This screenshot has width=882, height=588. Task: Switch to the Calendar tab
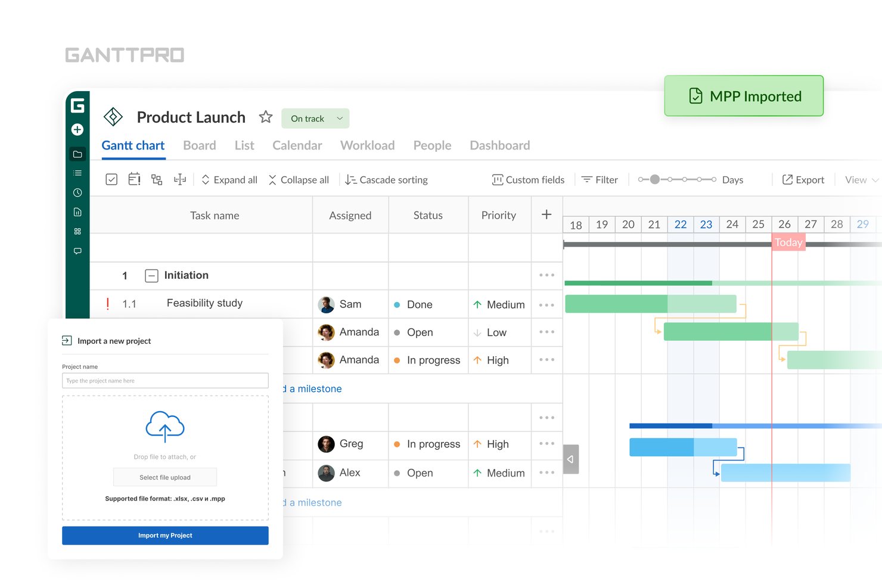pos(297,145)
